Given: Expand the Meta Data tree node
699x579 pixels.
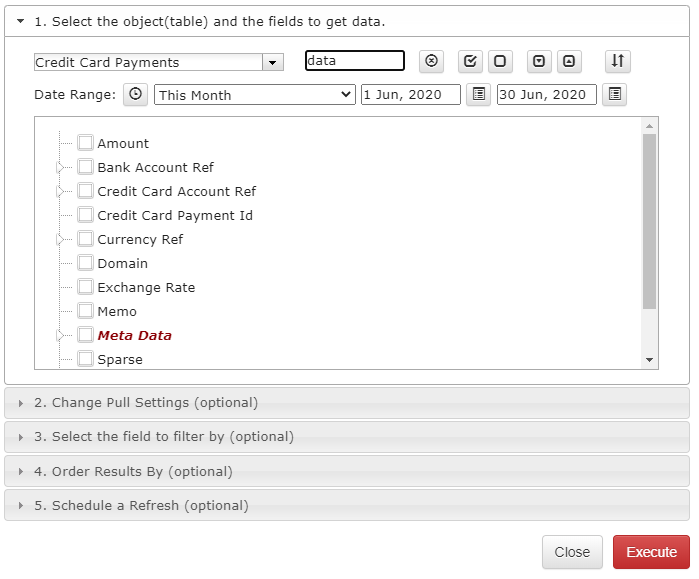Looking at the screenshot, I should pos(60,335).
